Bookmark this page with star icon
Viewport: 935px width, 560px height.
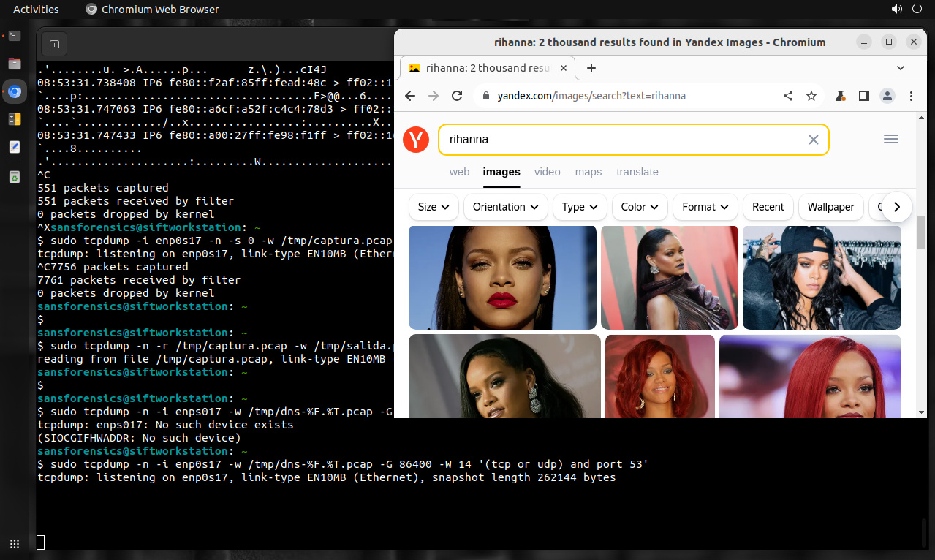coord(811,96)
